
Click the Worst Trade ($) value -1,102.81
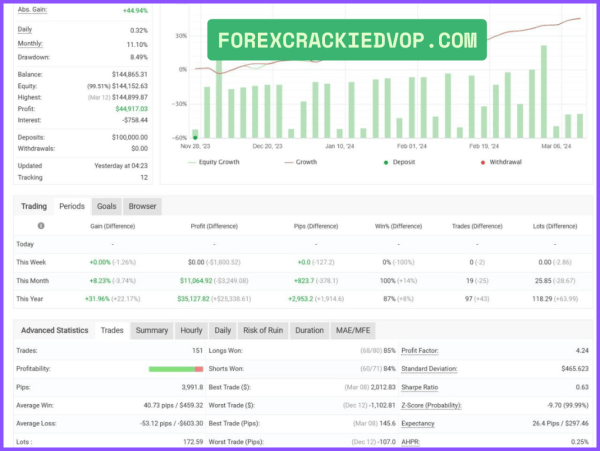tap(382, 405)
